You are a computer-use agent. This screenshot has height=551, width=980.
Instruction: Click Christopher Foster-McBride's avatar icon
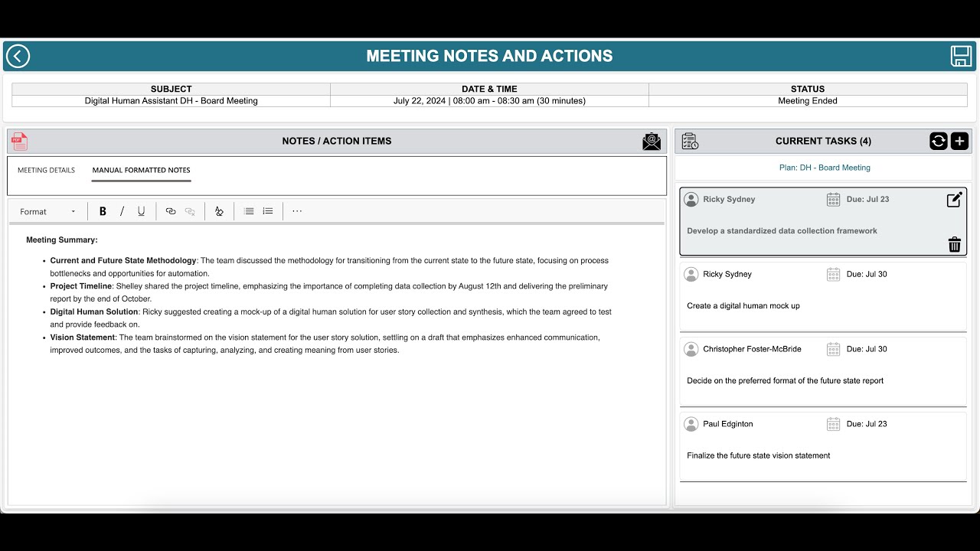coord(691,349)
